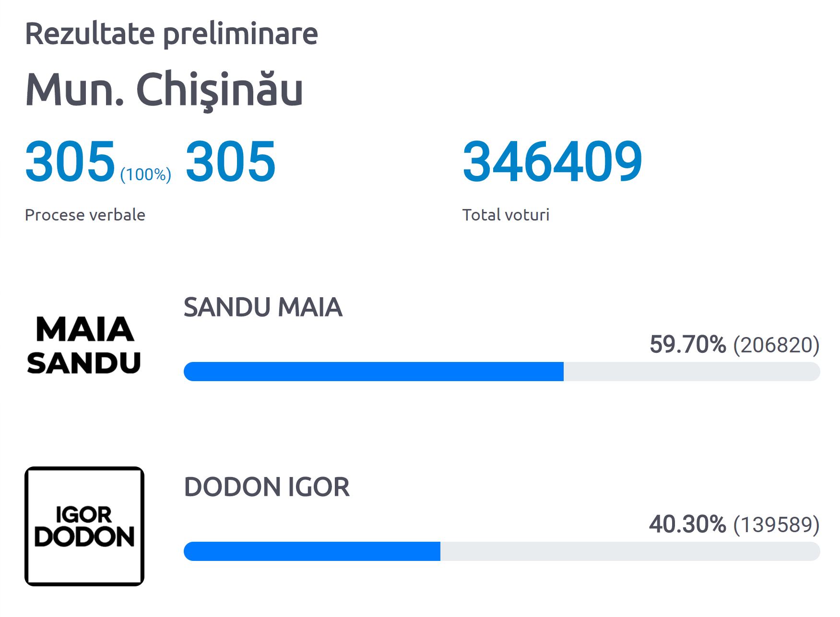Click the 139589 vote count
This screenshot has width=840, height=617.
tap(776, 525)
